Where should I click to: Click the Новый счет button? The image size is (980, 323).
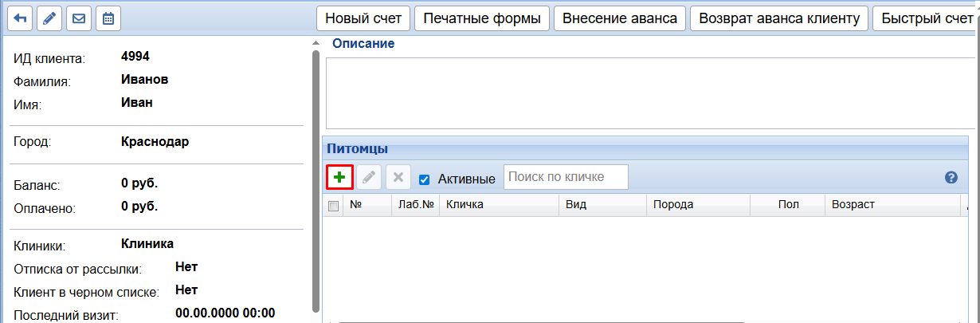tap(364, 18)
